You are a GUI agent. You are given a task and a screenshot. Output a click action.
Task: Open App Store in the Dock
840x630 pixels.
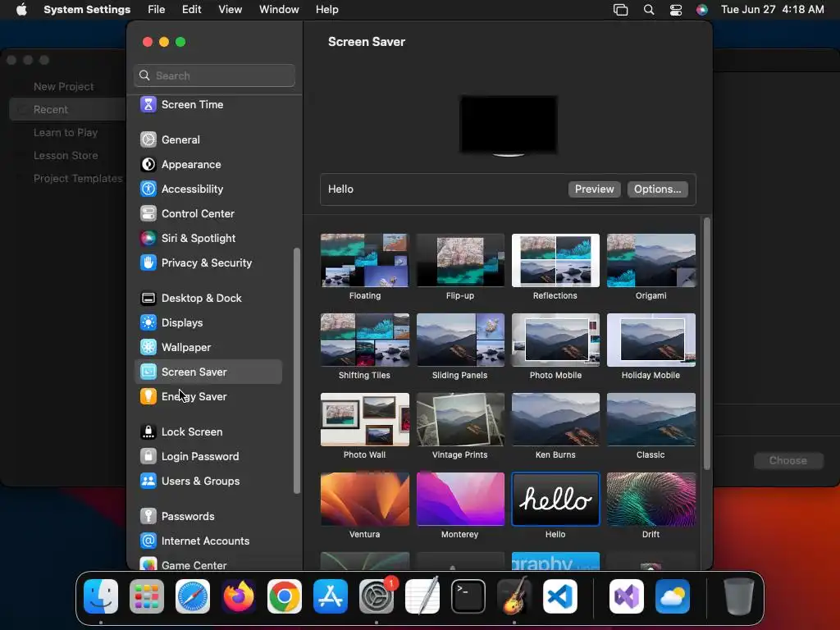point(331,596)
